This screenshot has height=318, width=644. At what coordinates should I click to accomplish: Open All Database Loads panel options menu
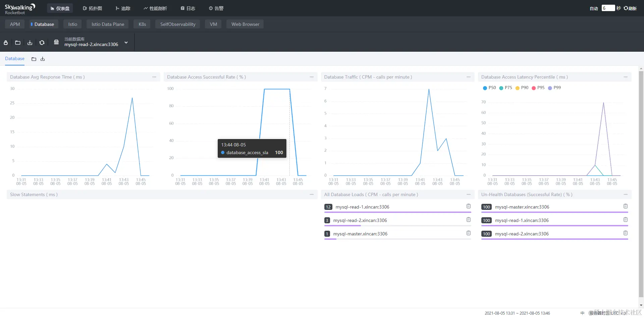(x=469, y=194)
